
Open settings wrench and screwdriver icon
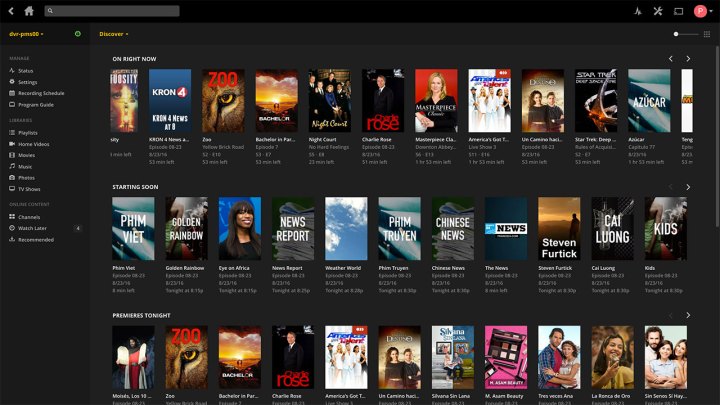(658, 11)
